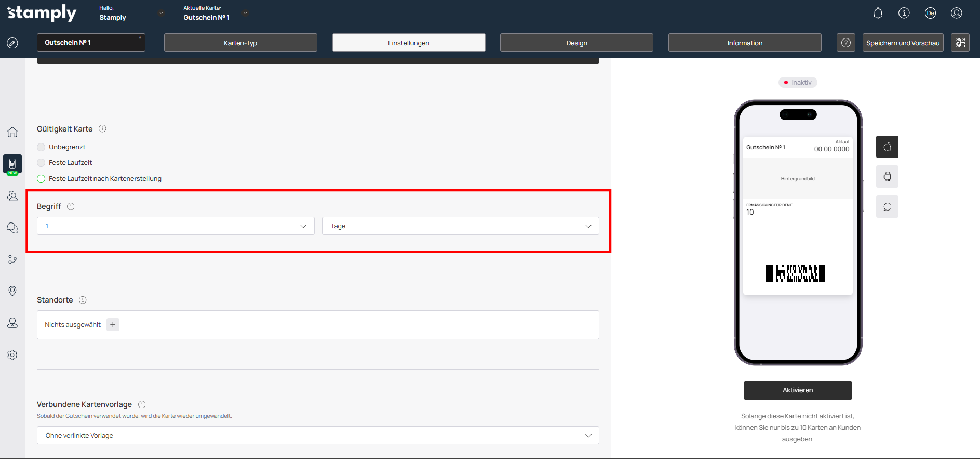Switch to the Android preview icon
980x459 pixels.
point(887,177)
